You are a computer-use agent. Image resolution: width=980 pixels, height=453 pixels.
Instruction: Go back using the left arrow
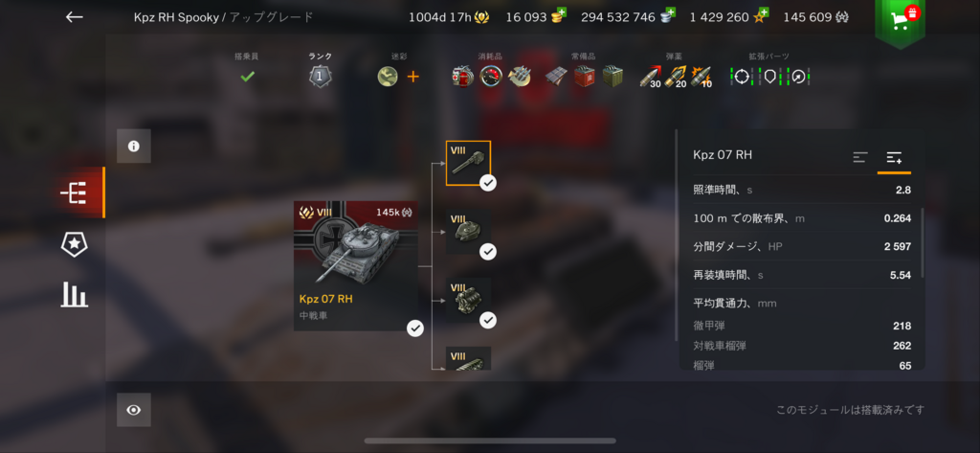pyautogui.click(x=75, y=17)
